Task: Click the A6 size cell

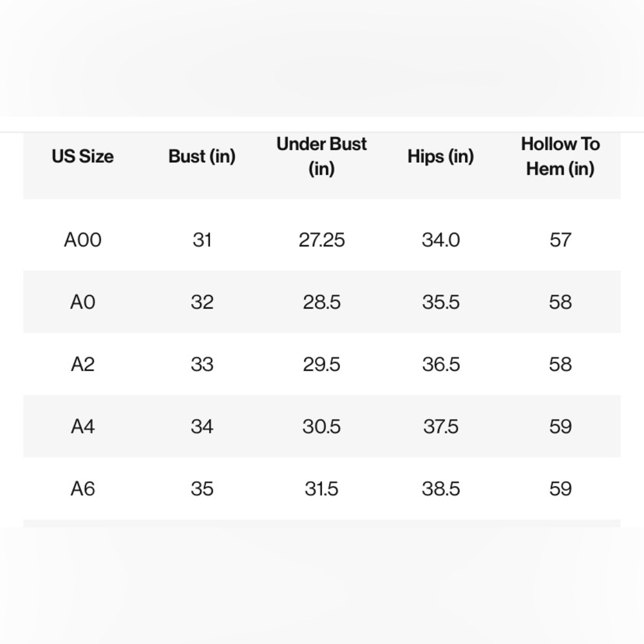Action: pos(82,489)
